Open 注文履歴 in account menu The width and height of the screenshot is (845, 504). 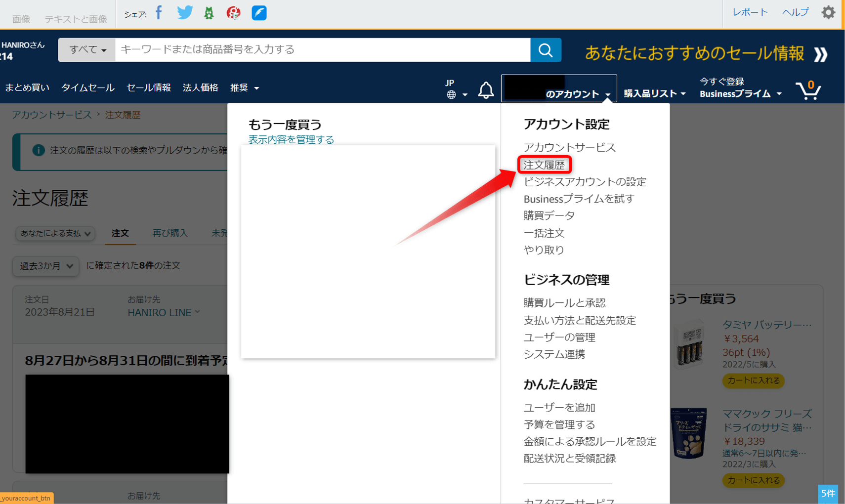544,165
